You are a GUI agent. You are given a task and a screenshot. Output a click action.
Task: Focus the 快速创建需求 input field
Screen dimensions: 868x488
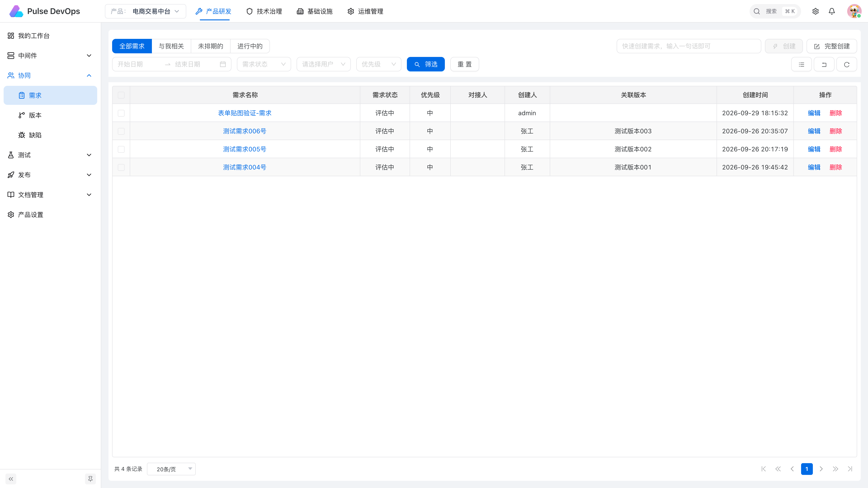click(688, 46)
